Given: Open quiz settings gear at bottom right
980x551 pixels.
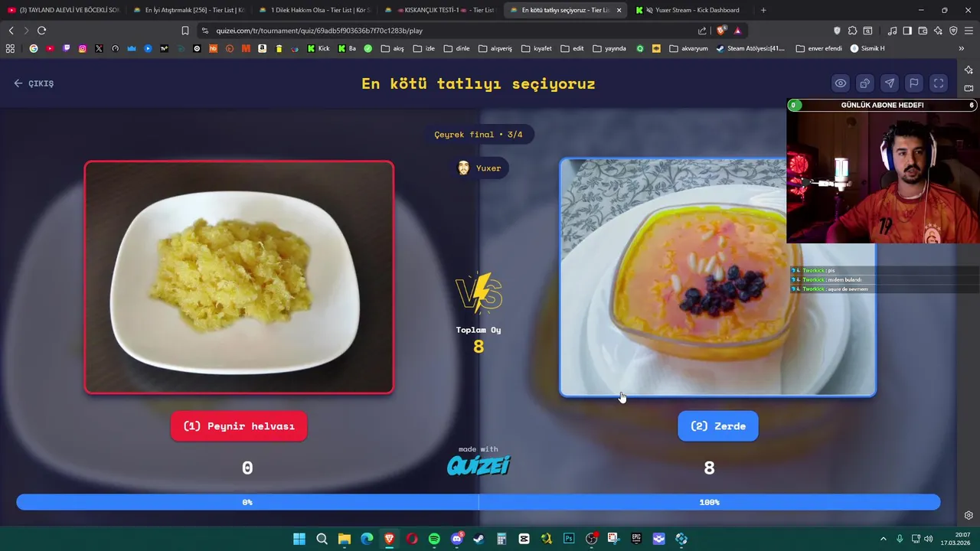Looking at the screenshot, I should click(969, 516).
